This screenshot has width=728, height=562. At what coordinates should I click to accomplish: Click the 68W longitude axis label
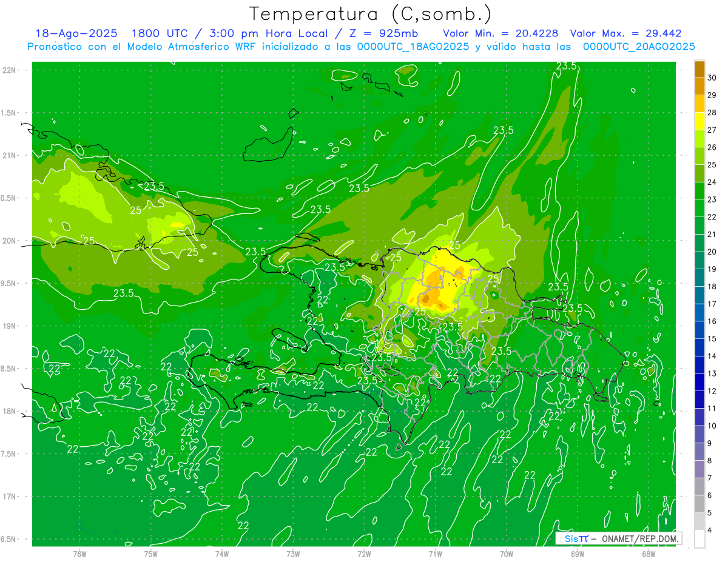649,554
